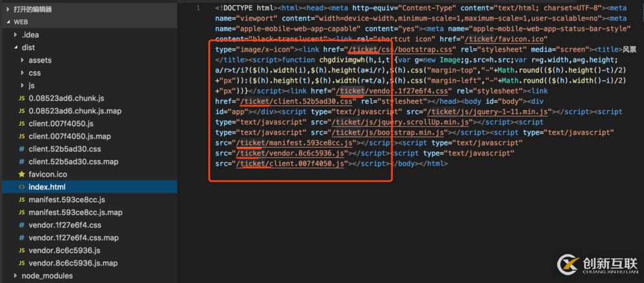Click hash icon of client.52b5ad30.css.map
Screen dimensions: 644x283
[22, 162]
